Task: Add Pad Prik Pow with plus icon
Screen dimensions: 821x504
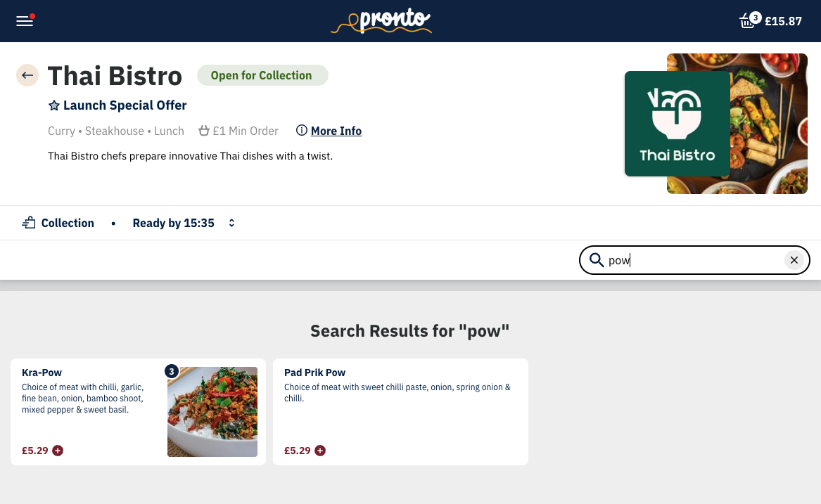Action: point(320,451)
